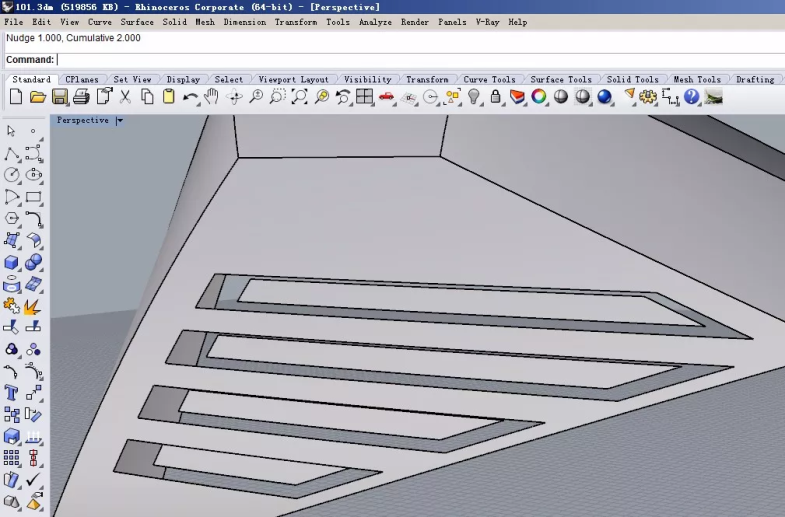Select the Pan hand tool
The width and height of the screenshot is (785, 517).
pos(212,97)
